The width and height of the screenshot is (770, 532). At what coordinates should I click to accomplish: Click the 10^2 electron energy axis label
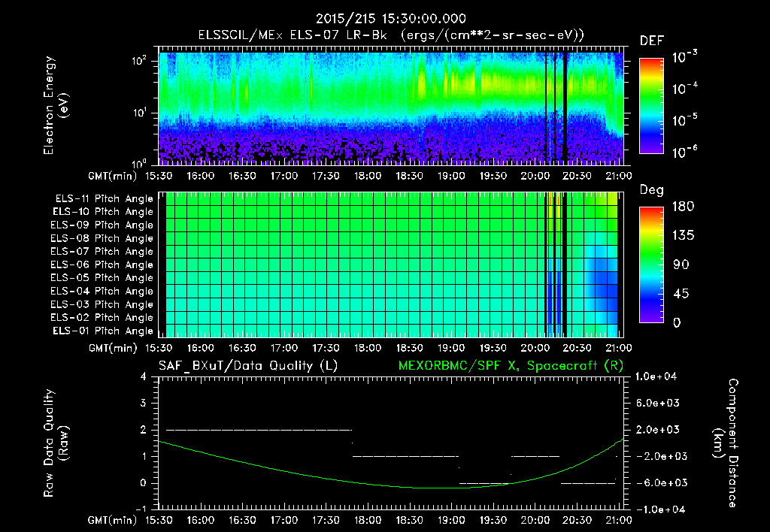coord(139,62)
